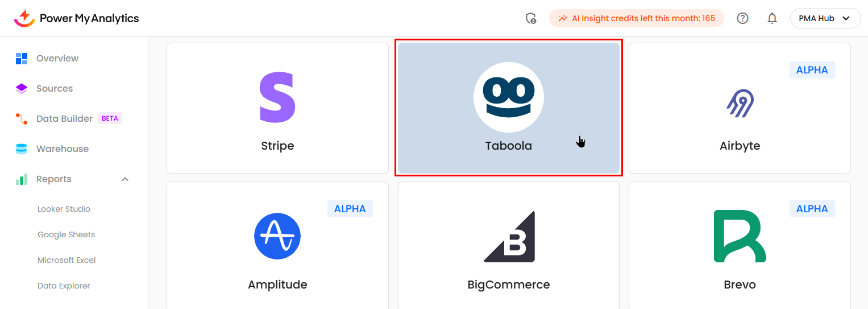
Task: Open Data Builder in the sidebar
Action: (64, 118)
